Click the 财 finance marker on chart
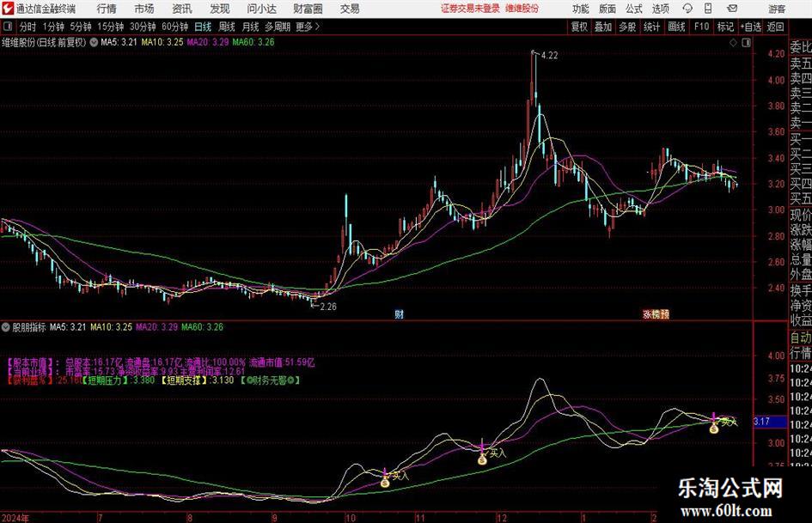812x523 pixels. pyautogui.click(x=399, y=313)
